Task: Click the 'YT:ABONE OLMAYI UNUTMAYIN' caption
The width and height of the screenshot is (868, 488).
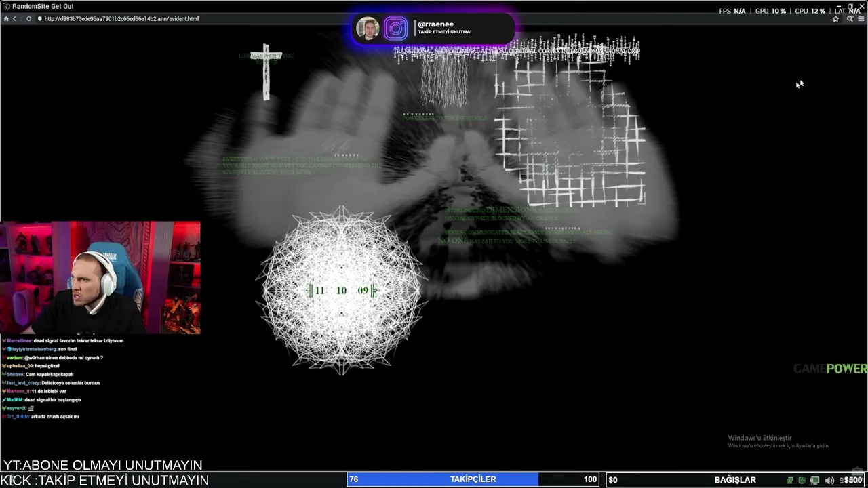Action: pos(103,465)
